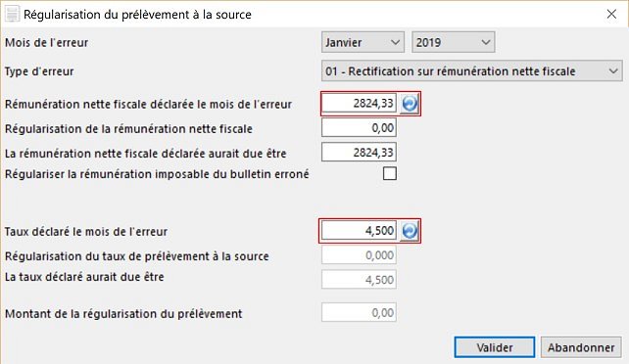Confirm with the Valider button

(x=494, y=347)
